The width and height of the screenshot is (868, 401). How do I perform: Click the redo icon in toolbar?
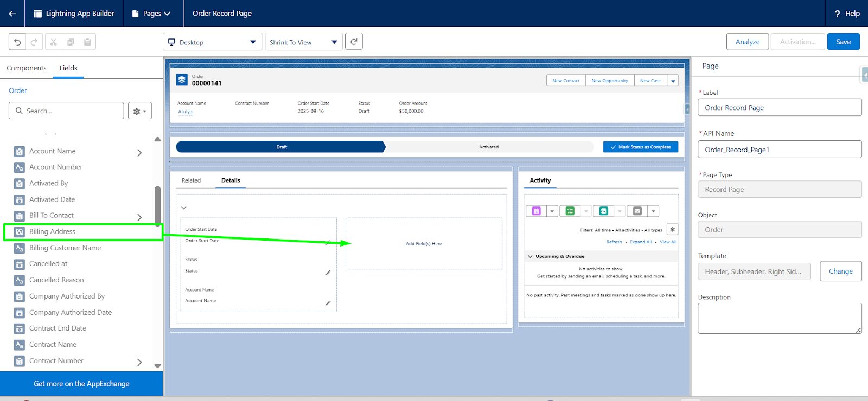[x=34, y=42]
